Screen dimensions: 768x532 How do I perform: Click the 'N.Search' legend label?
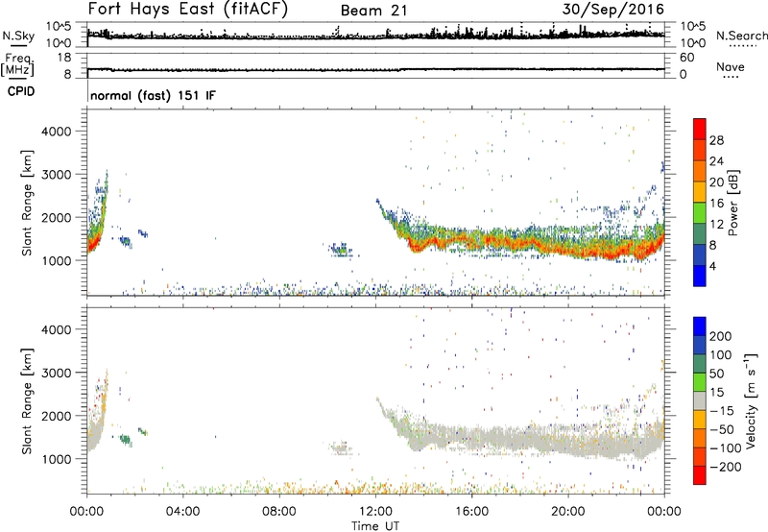click(x=741, y=36)
